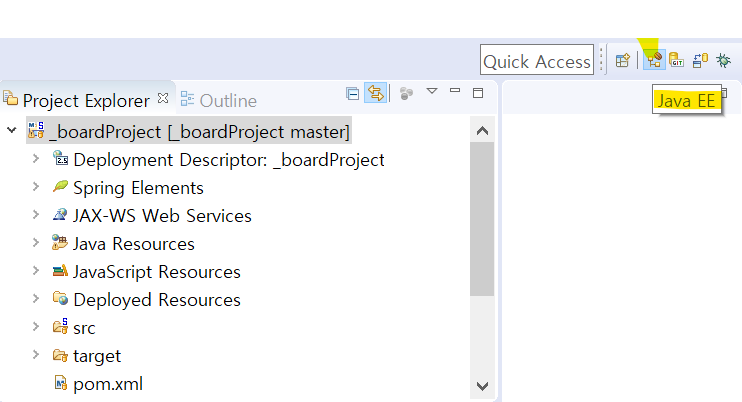
Task: Click the Outline tab icon
Action: [187, 99]
